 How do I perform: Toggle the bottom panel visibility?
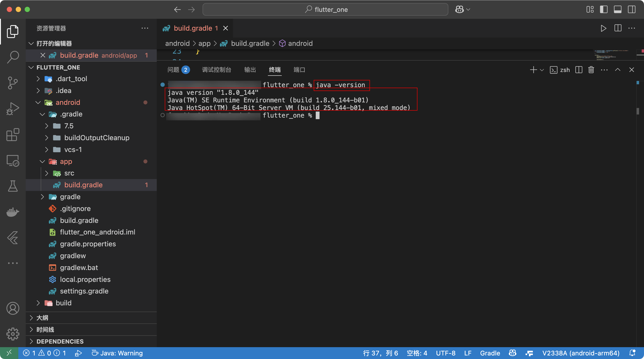pos(617,9)
